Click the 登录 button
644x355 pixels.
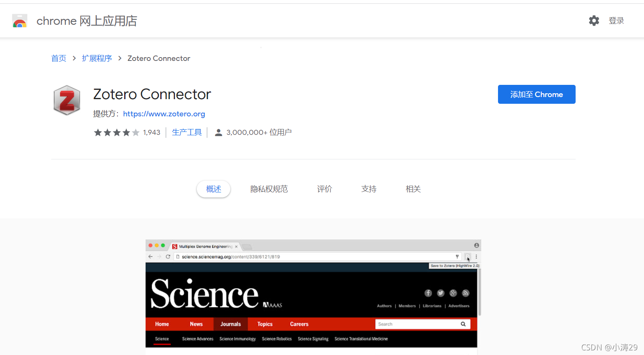click(616, 20)
